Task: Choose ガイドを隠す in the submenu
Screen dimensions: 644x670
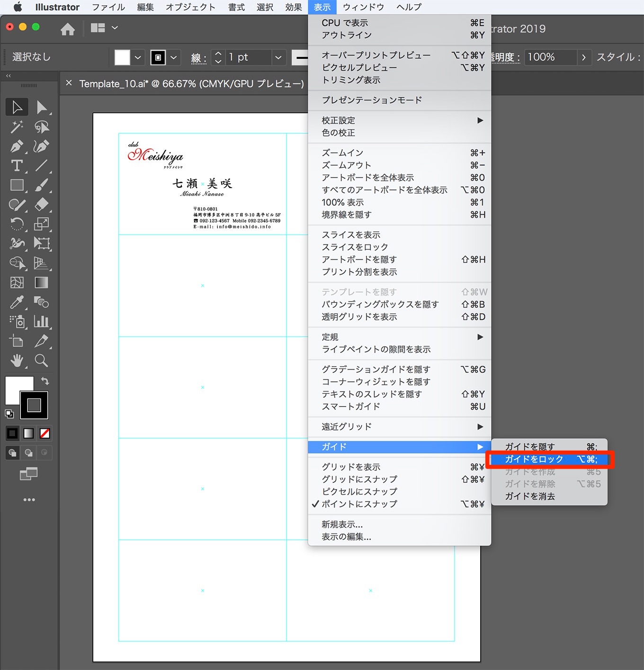Action: pyautogui.click(x=549, y=447)
